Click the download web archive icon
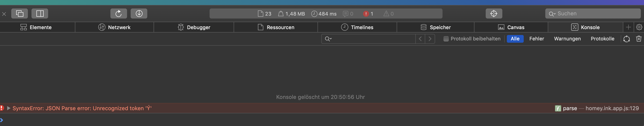This screenshot has height=126, width=644. click(x=139, y=14)
